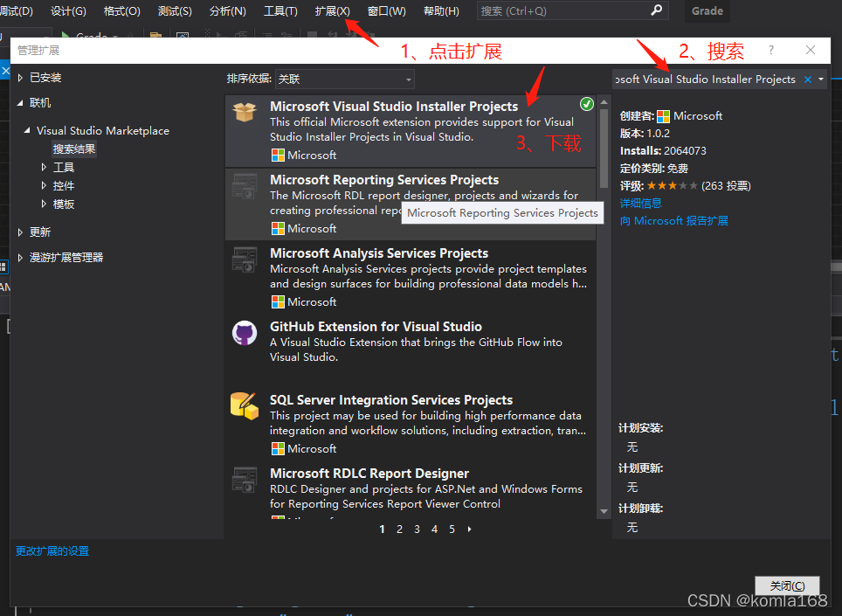Open help via the question mark in 管理扩展 title

[x=770, y=51]
